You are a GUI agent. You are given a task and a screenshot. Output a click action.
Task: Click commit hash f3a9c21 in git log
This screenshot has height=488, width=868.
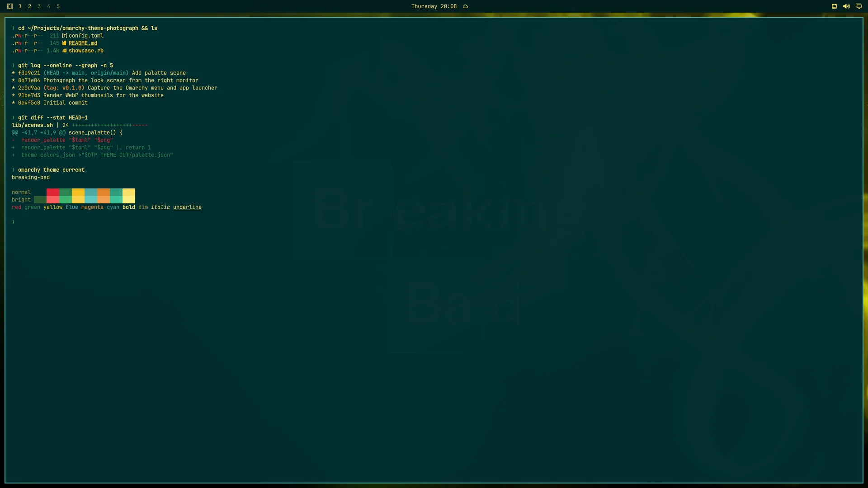(x=29, y=73)
